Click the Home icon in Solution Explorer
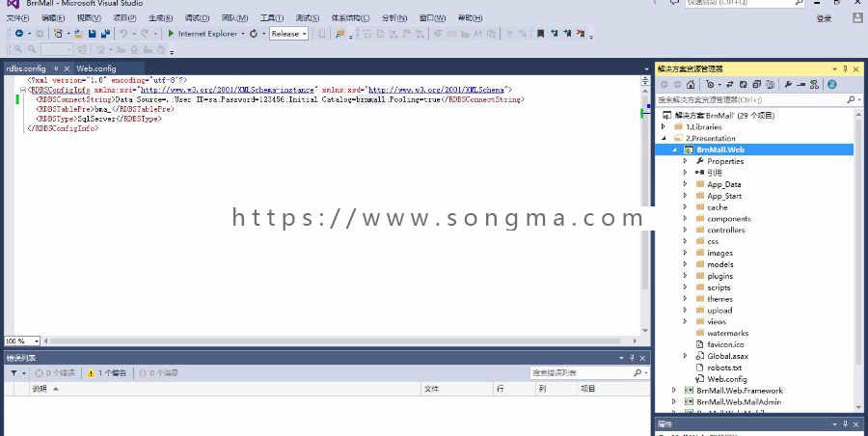Viewport: 868px width, 436px height. click(691, 85)
